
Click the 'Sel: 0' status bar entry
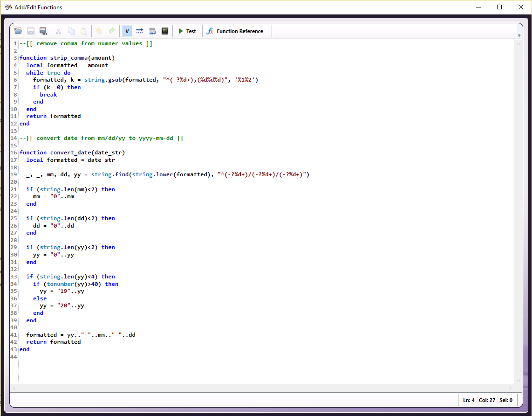(x=506, y=400)
